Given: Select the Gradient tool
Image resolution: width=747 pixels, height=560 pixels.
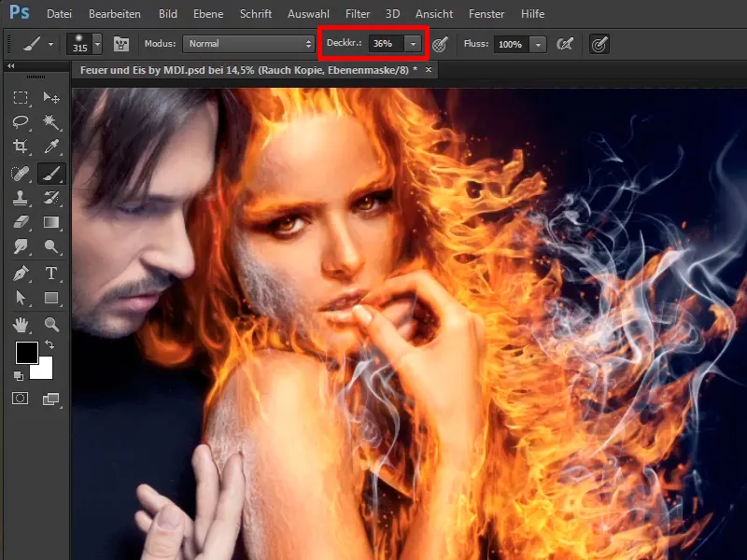Looking at the screenshot, I should (51, 222).
